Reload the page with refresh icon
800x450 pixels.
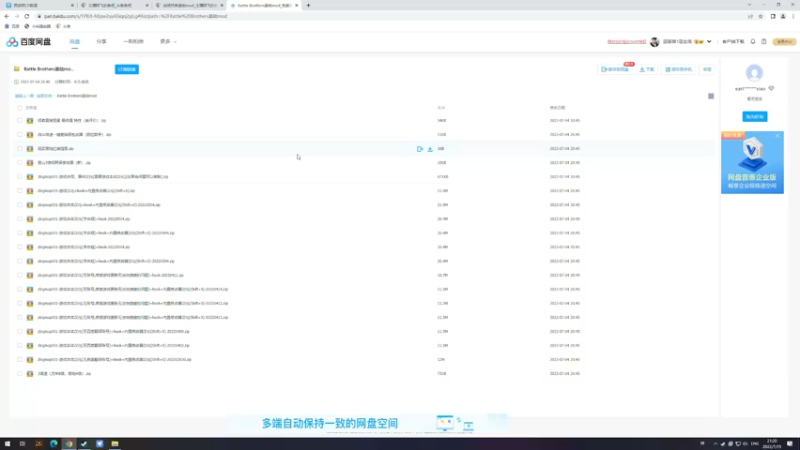[27, 16]
